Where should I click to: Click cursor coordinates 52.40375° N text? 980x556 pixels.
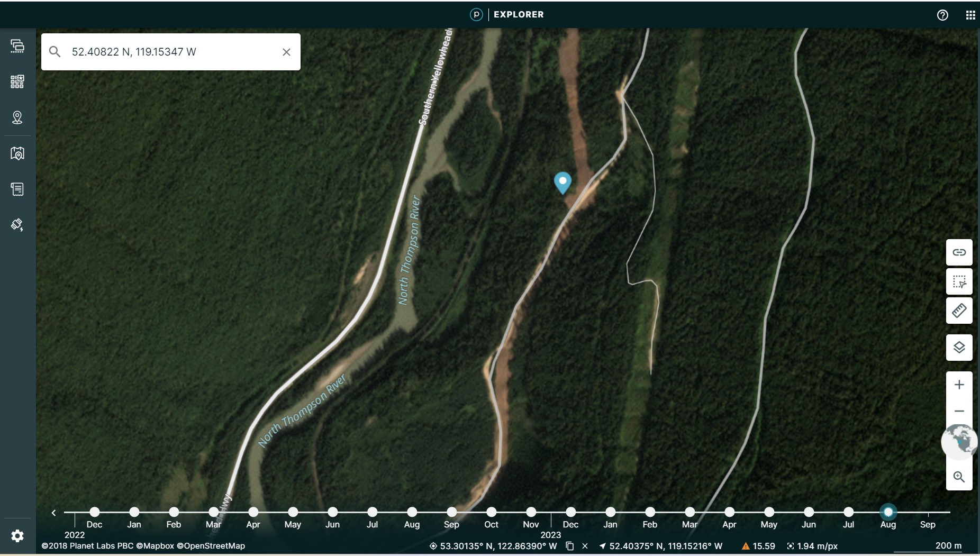coord(666,546)
